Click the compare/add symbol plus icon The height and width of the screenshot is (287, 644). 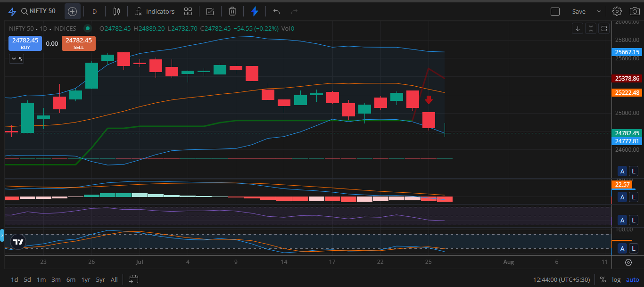click(x=72, y=11)
